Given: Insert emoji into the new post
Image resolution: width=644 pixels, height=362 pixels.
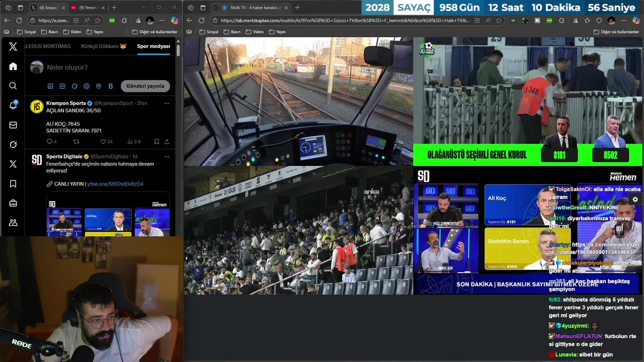Looking at the screenshot, I should pyautogui.click(x=87, y=86).
